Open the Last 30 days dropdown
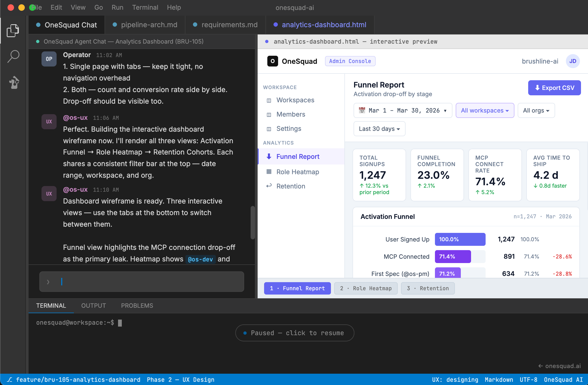This screenshot has width=588, height=385. coord(379,129)
